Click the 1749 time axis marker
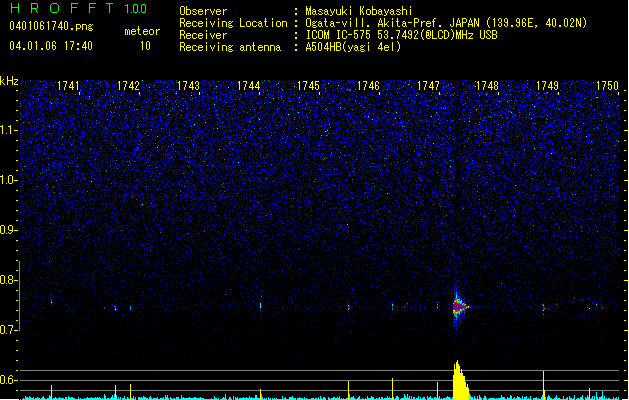The width and height of the screenshot is (629, 400). tap(547, 86)
